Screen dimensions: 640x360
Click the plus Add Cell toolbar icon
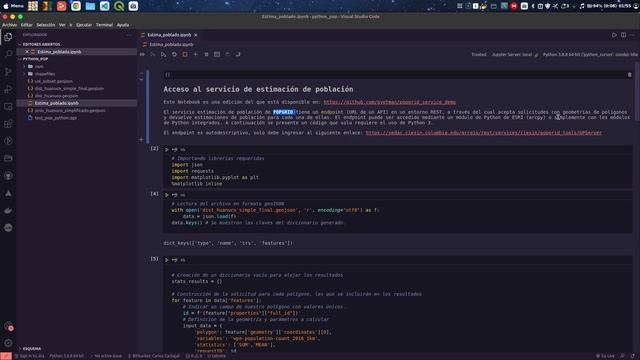coord(196,54)
